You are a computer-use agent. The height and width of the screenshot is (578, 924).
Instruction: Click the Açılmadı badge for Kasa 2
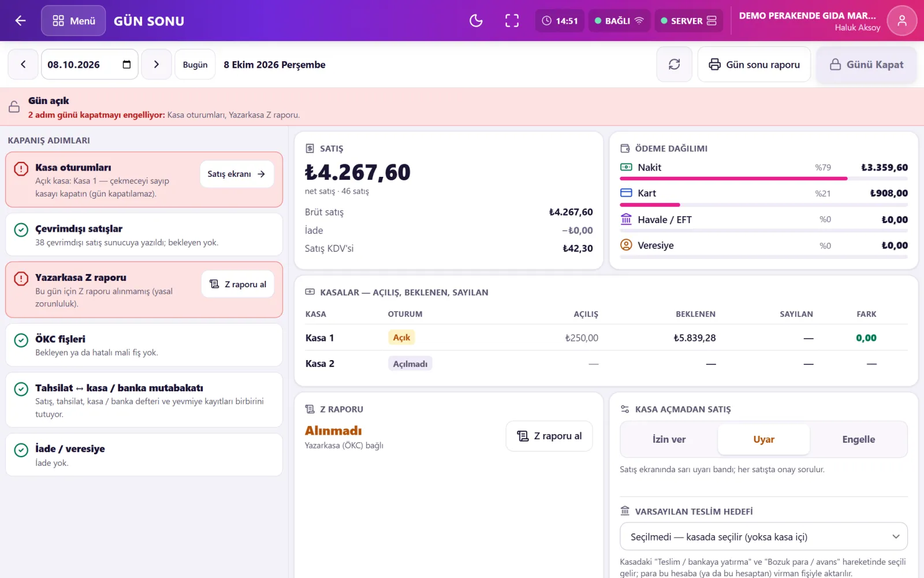point(410,364)
